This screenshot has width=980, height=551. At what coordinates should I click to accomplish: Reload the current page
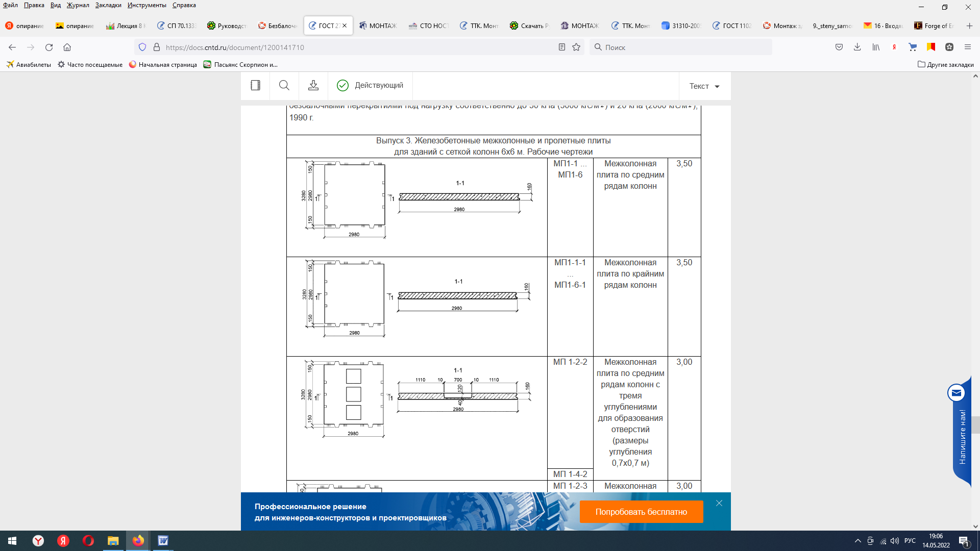pyautogui.click(x=49, y=47)
